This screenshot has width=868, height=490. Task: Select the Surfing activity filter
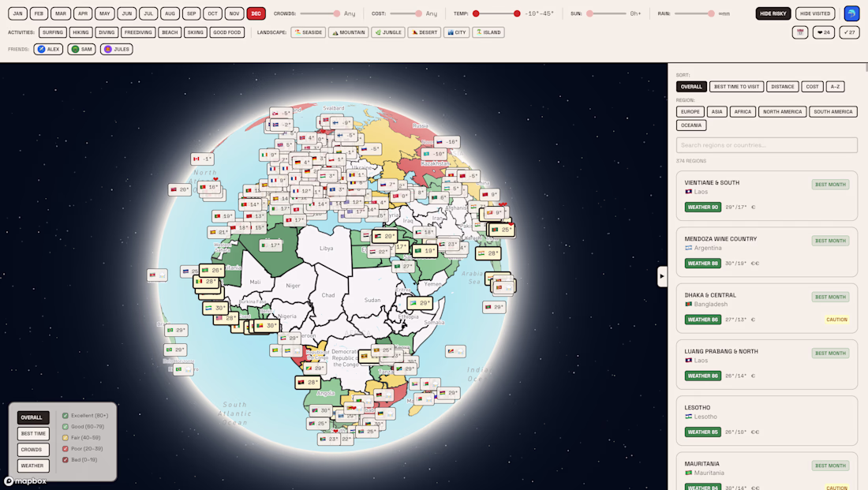click(x=53, y=32)
